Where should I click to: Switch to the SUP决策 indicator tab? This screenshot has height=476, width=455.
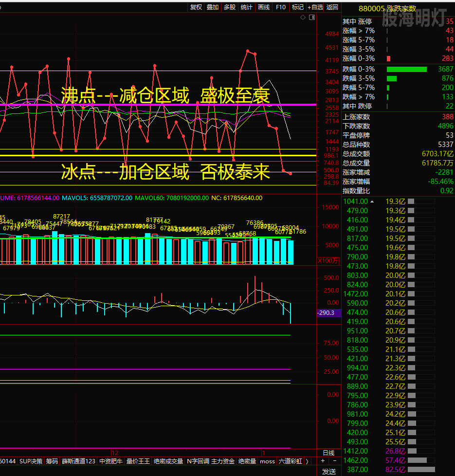tap(31, 461)
